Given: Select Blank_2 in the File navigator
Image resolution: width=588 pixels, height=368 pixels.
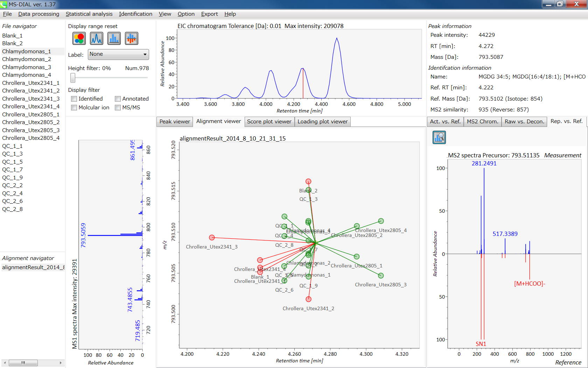Looking at the screenshot, I should tap(12, 43).
